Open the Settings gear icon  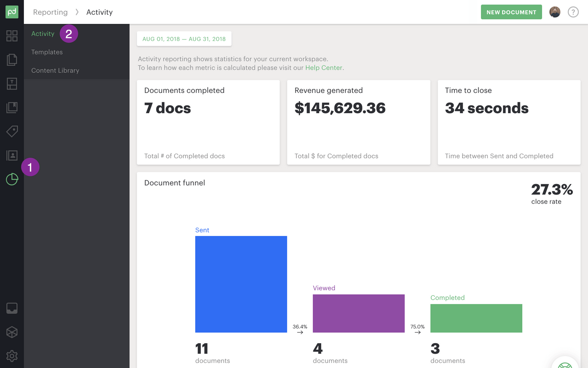pyautogui.click(x=11, y=356)
